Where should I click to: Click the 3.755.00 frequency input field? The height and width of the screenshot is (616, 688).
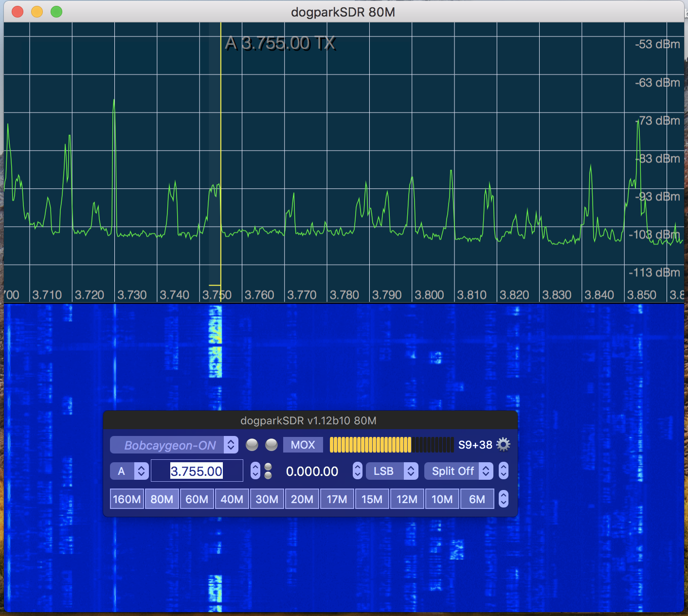coord(197,471)
